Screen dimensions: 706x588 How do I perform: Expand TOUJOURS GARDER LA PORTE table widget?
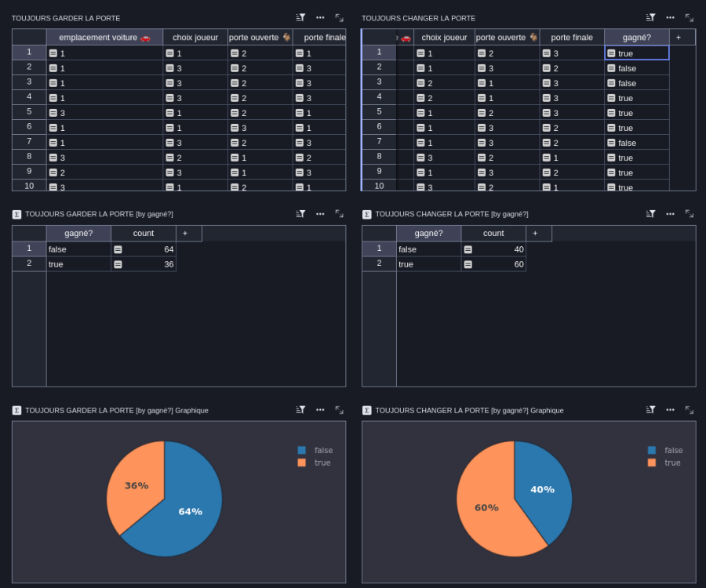[x=339, y=17]
